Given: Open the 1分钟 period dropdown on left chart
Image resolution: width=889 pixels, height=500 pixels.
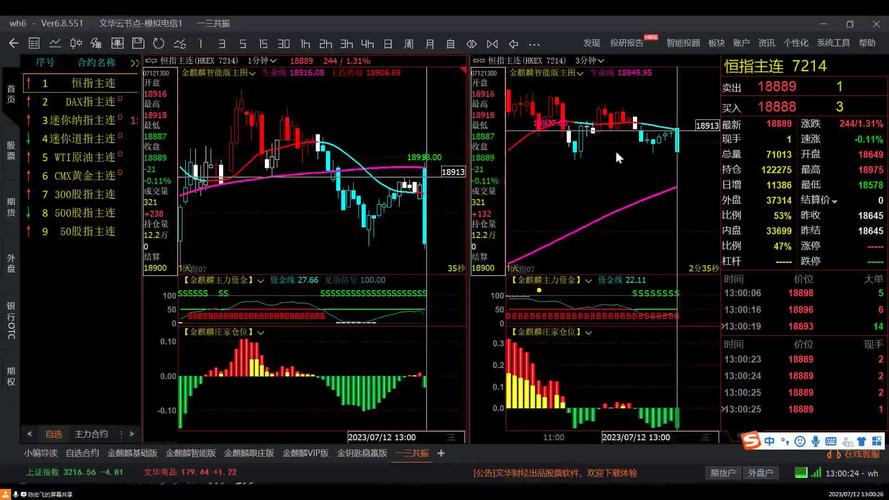Looking at the screenshot, I should [262, 61].
